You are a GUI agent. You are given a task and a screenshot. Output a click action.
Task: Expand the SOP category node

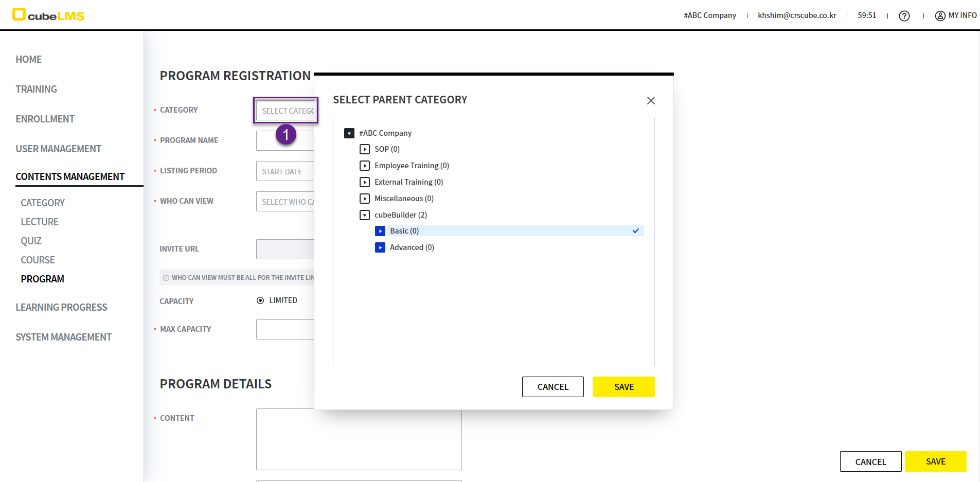coord(365,149)
